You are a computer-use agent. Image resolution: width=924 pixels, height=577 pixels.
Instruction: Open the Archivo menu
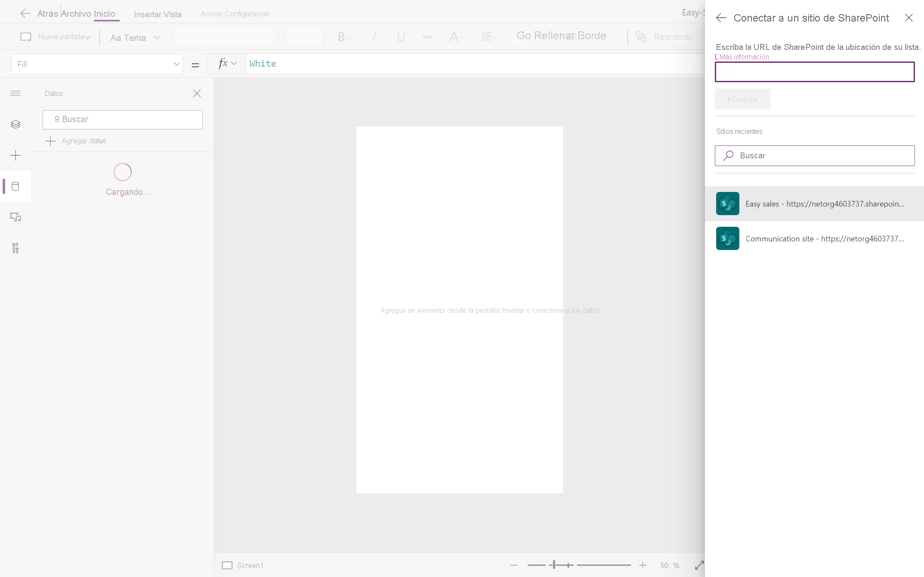(77, 14)
